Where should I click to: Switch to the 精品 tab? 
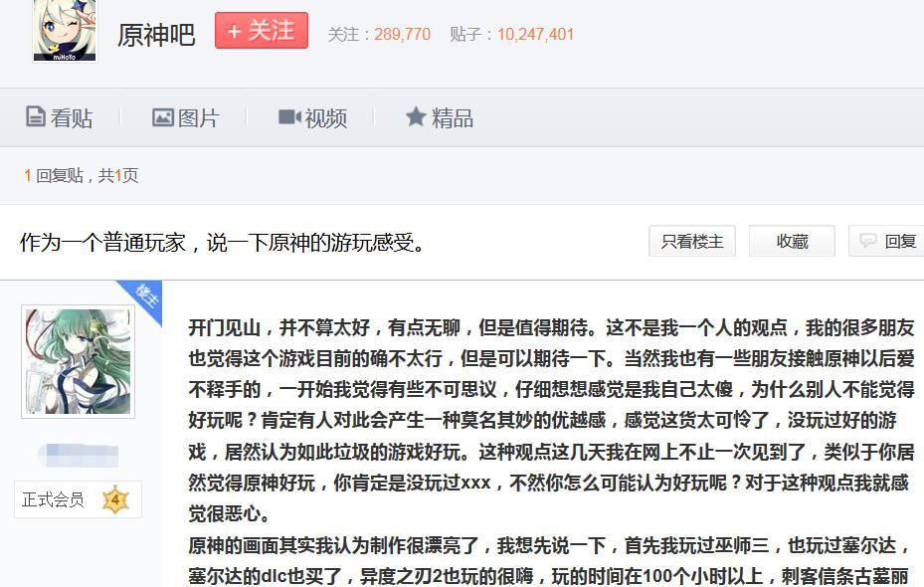point(440,117)
